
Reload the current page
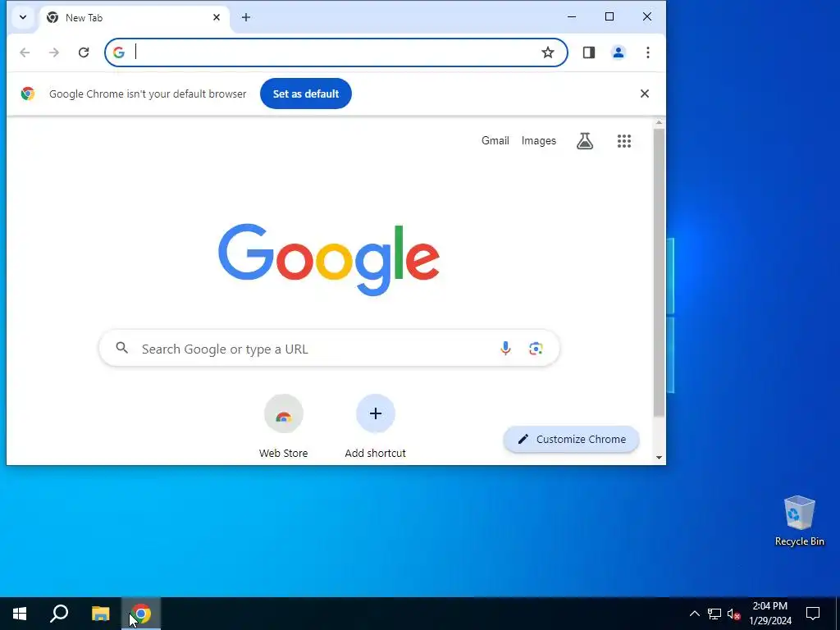tap(84, 52)
